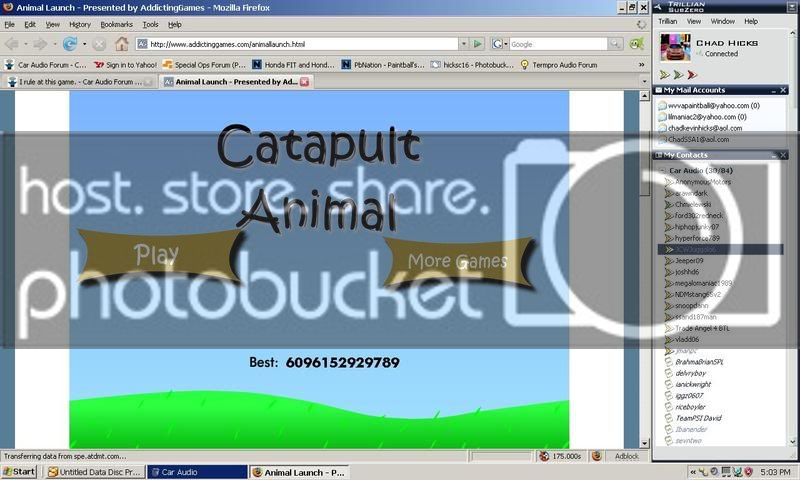Minimize the My Mail Accounts panel
The width and height of the screenshot is (800, 480).
tap(773, 90)
